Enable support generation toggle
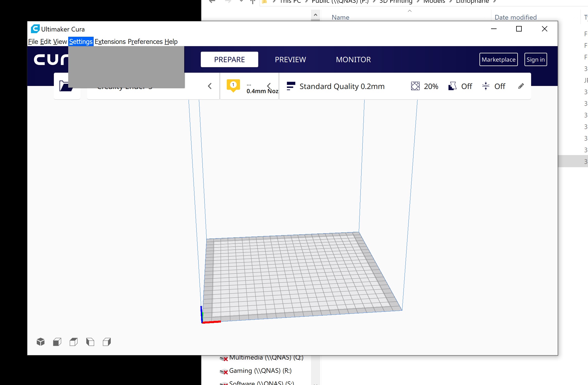 [452, 86]
